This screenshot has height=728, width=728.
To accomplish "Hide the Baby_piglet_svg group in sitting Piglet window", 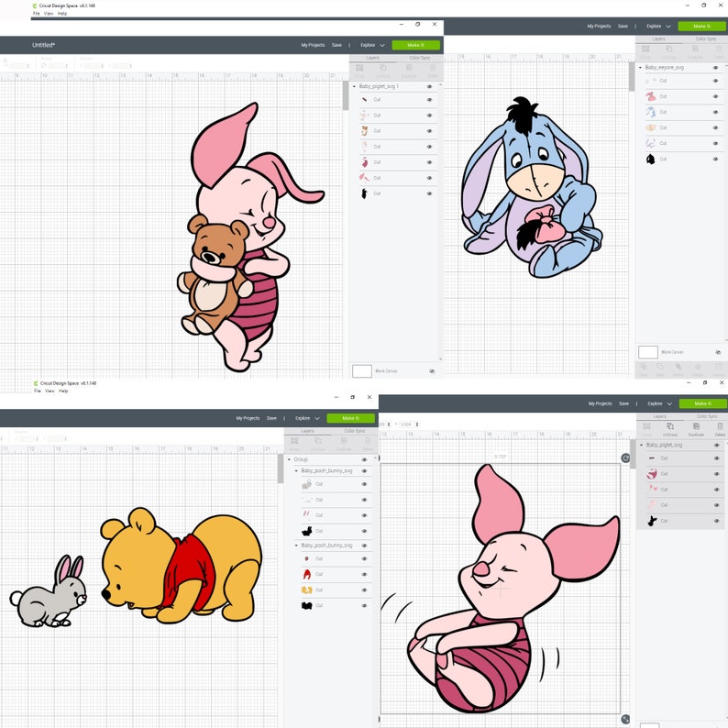I will [716, 446].
